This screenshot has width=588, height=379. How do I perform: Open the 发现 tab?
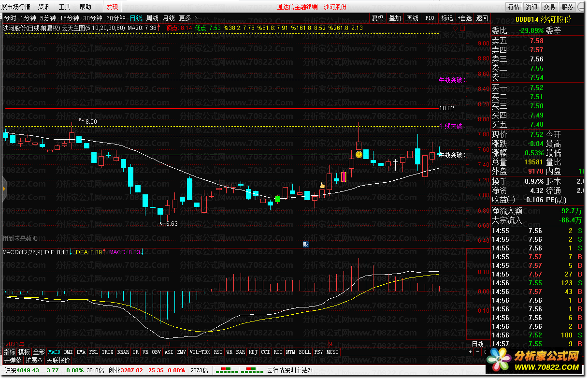tap(112, 7)
